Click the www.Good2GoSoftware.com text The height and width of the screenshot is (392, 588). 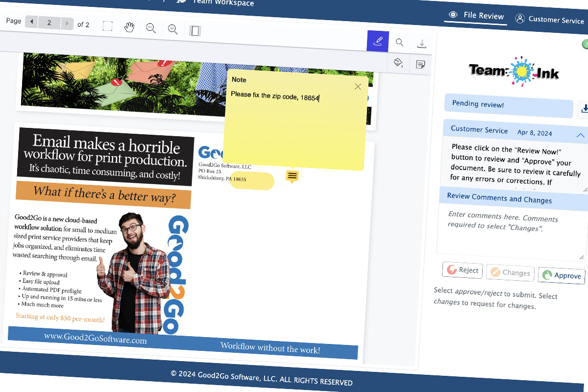click(95, 338)
